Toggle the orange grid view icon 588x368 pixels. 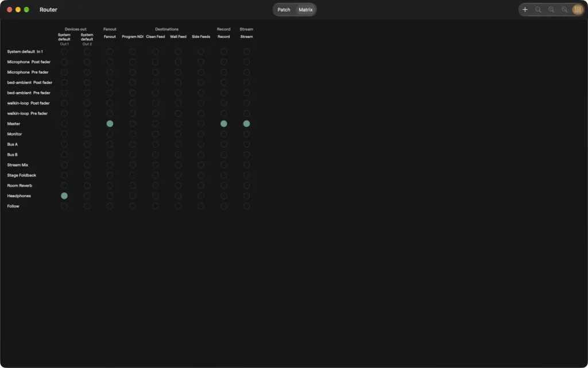click(578, 10)
